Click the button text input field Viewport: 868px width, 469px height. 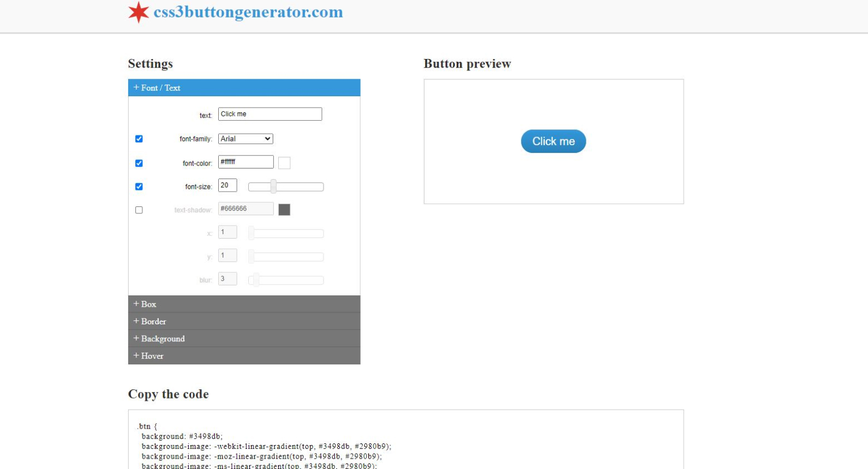pyautogui.click(x=270, y=114)
